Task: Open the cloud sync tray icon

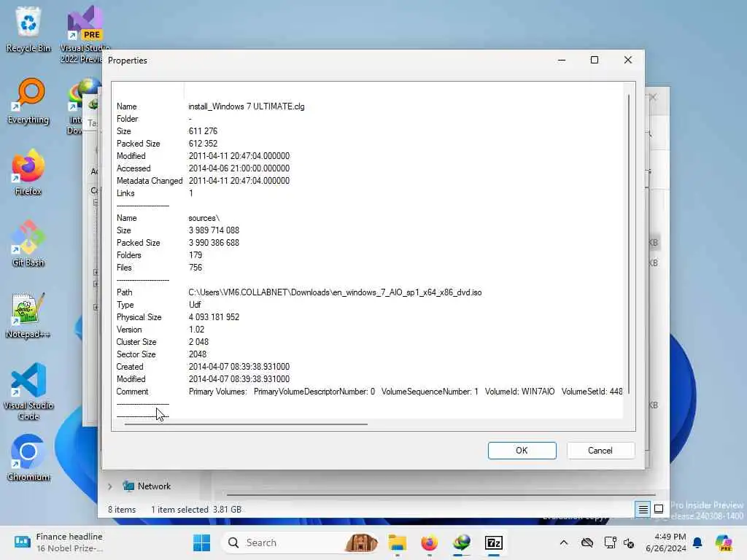Action: point(587,542)
